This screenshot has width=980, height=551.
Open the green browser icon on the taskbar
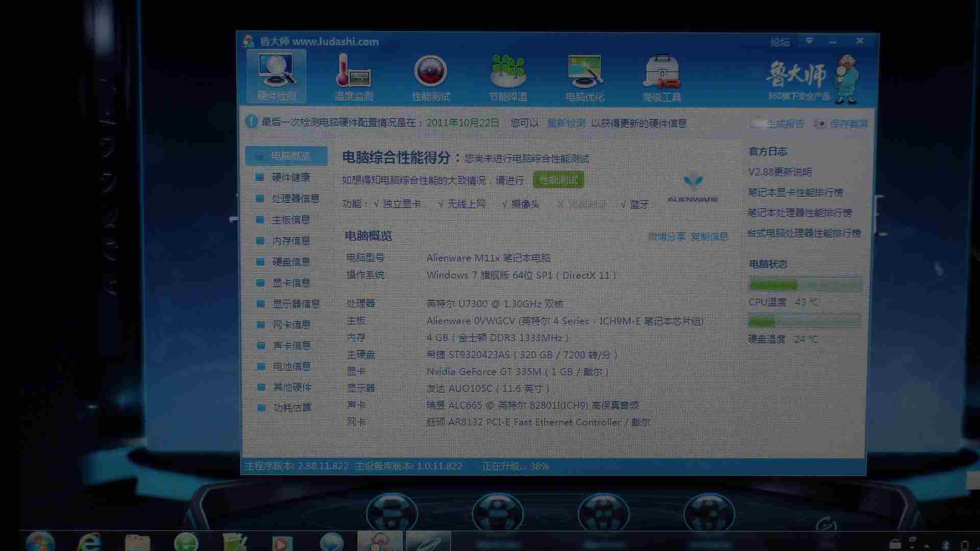click(186, 542)
